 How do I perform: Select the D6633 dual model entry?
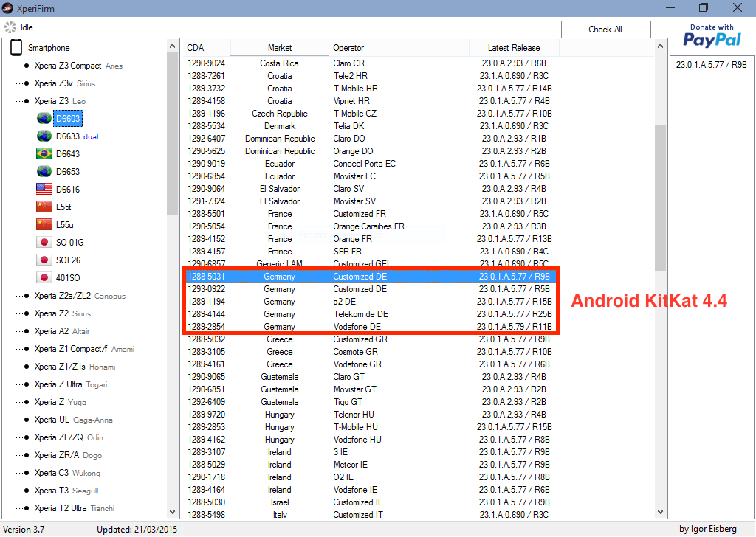click(x=77, y=136)
